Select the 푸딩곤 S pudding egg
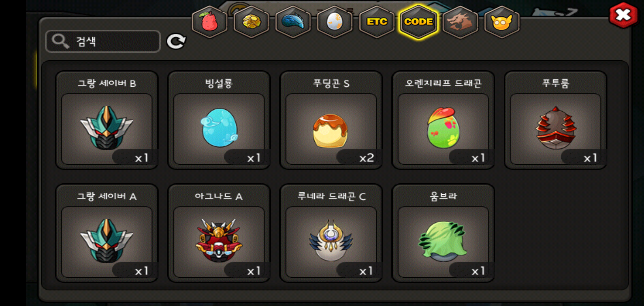The width and height of the screenshot is (644, 306). point(331,120)
